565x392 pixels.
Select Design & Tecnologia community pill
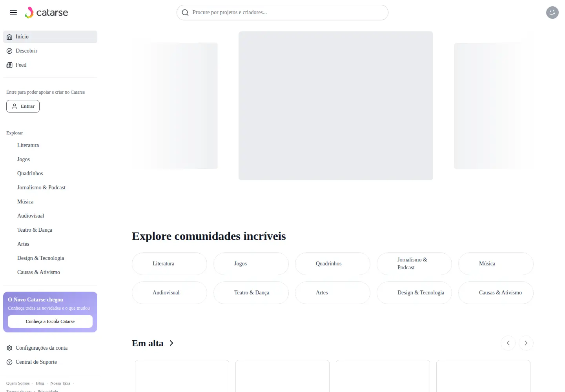coord(414,293)
